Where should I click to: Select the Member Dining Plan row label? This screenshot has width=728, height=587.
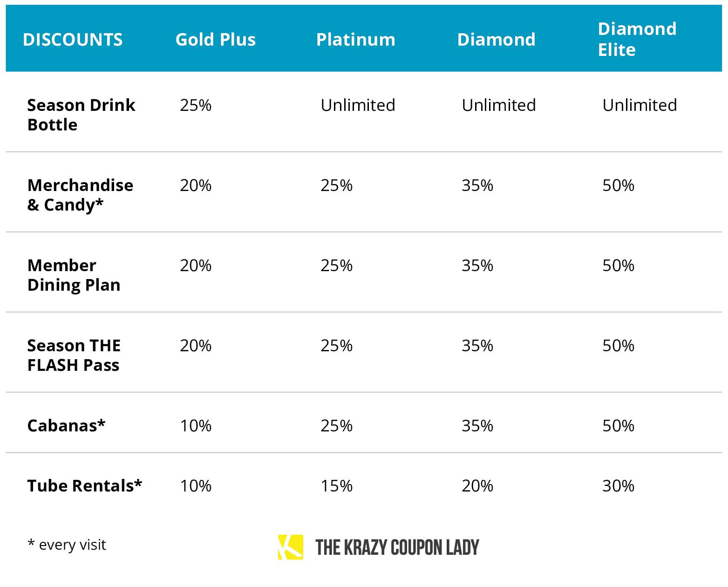[74, 275]
